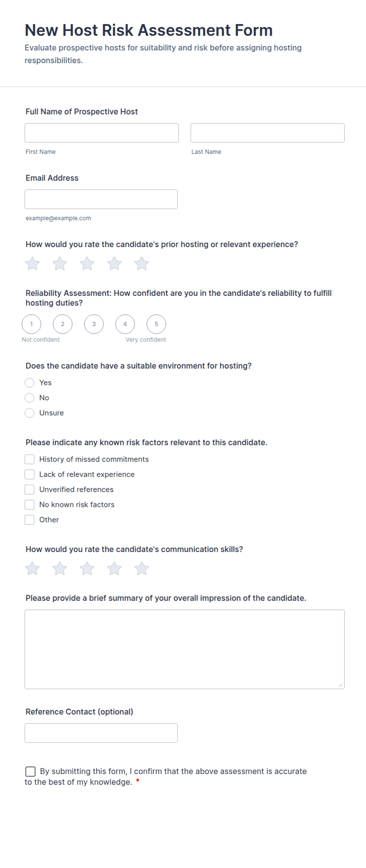
Task: Check History of missed commitments
Action: click(30, 460)
